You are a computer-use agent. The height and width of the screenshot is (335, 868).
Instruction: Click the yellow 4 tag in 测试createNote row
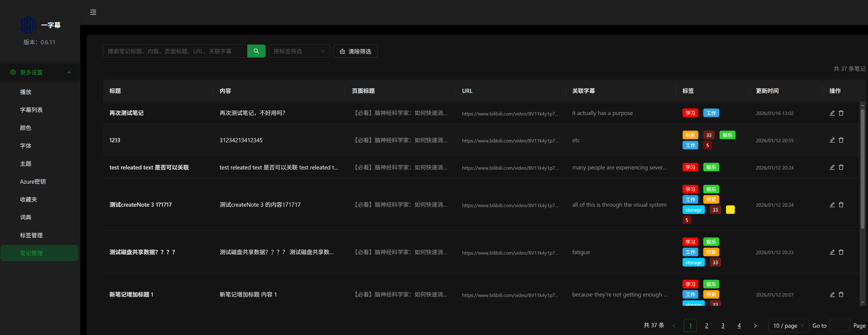pyautogui.click(x=730, y=210)
